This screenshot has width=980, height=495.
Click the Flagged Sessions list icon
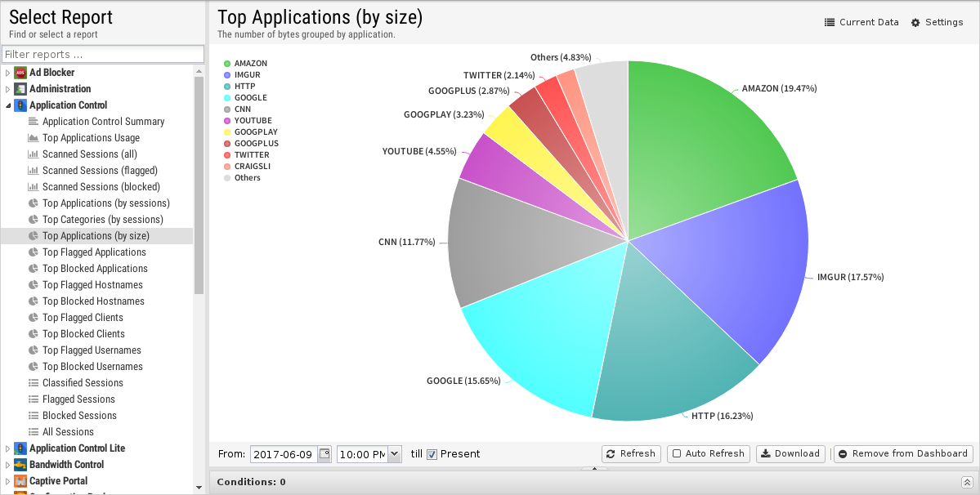(34, 399)
